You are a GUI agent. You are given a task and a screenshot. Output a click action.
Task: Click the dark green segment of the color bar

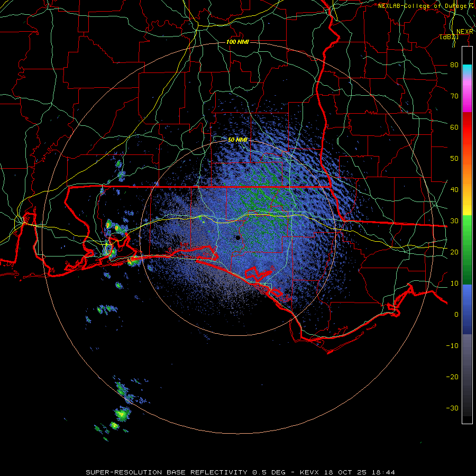click(x=467, y=267)
